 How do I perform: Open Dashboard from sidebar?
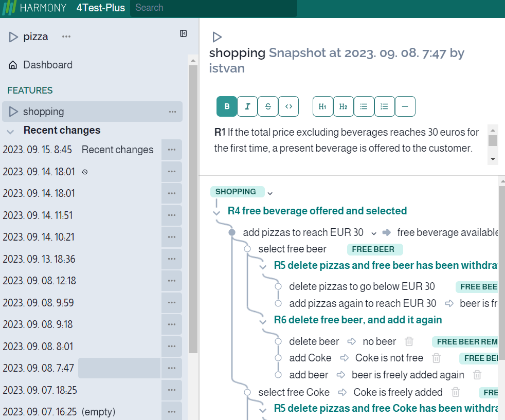(x=48, y=65)
